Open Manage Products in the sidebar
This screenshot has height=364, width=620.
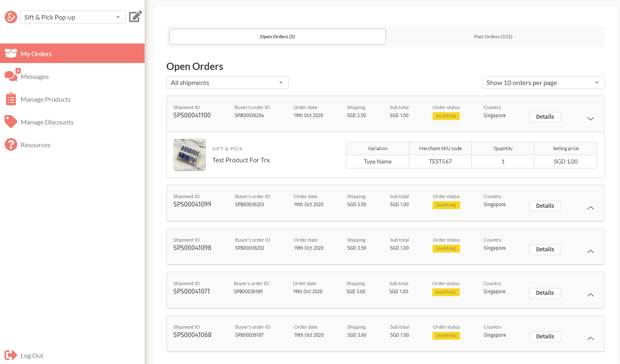[72, 99]
